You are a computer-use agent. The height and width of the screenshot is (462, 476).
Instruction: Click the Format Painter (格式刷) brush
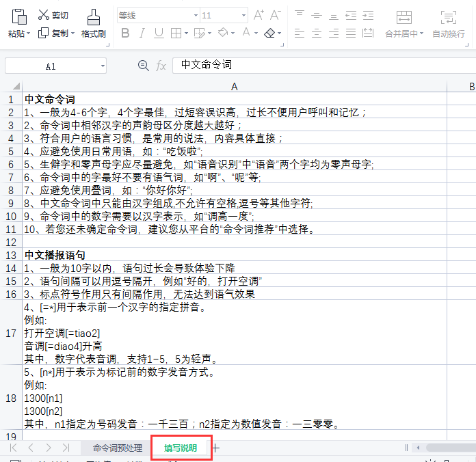coord(93,17)
